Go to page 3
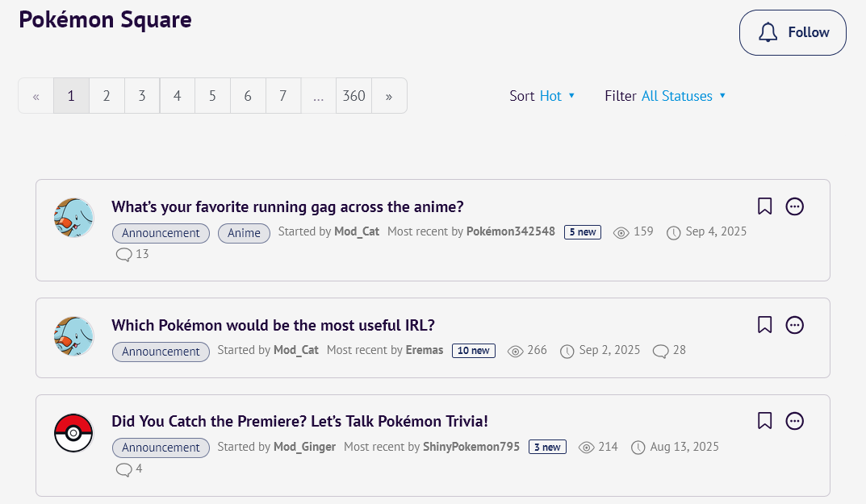The width and height of the screenshot is (866, 504). tap(142, 96)
